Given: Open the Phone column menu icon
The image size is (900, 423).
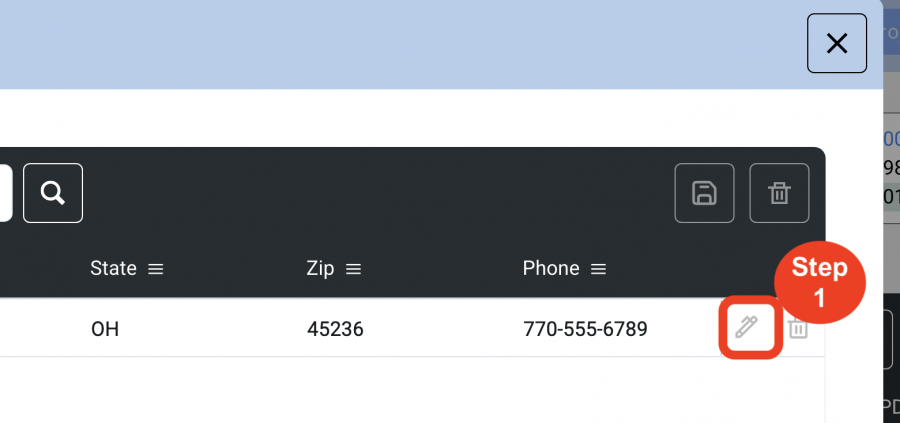Looking at the screenshot, I should [x=599, y=269].
